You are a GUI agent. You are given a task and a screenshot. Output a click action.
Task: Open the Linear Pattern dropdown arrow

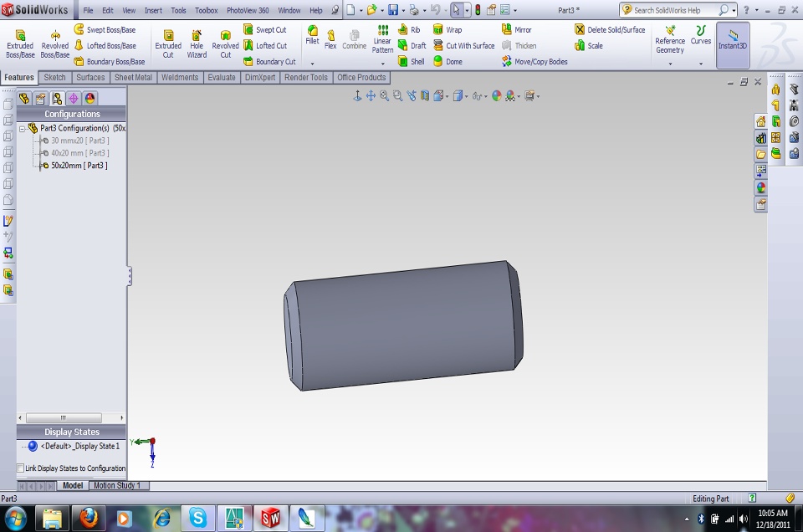pos(382,64)
